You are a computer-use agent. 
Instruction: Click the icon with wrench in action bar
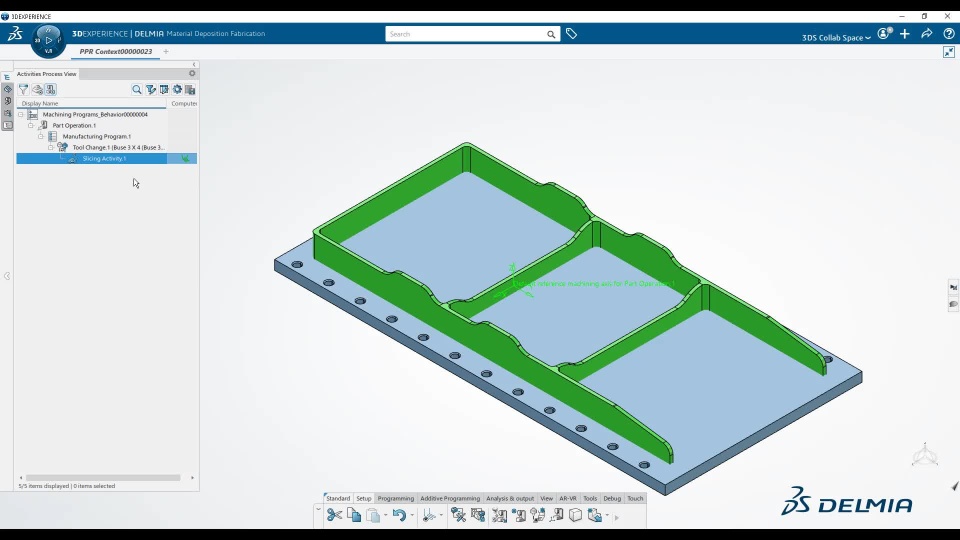pyautogui.click(x=458, y=515)
